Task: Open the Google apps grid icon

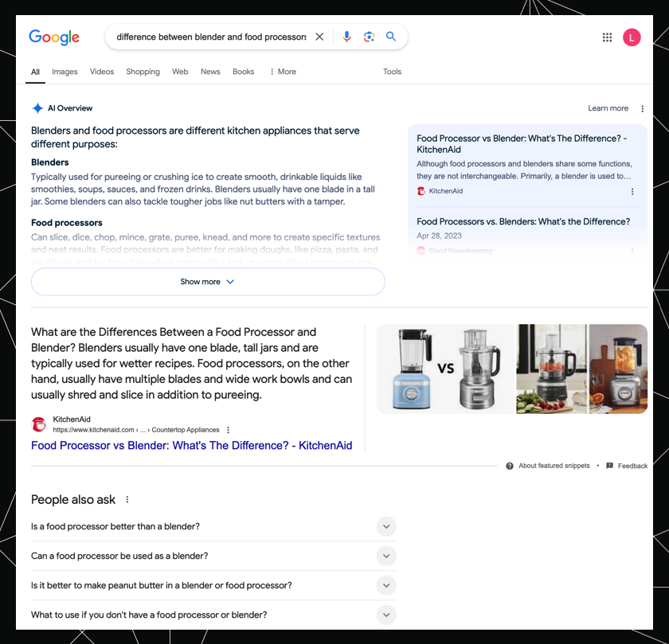Action: pyautogui.click(x=607, y=37)
